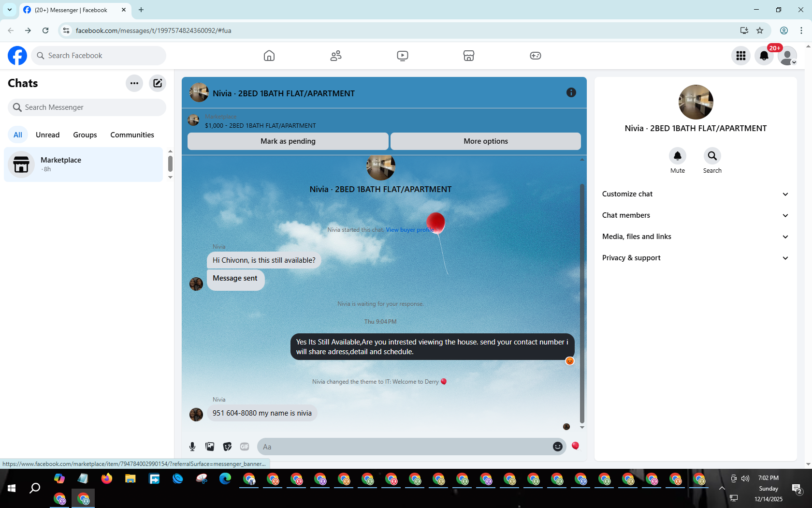Send the red balloon quick reaction
812x508 pixels.
575,446
